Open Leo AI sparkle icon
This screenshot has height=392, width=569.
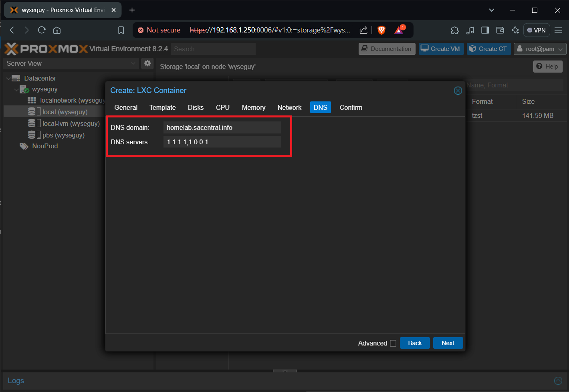point(515,30)
